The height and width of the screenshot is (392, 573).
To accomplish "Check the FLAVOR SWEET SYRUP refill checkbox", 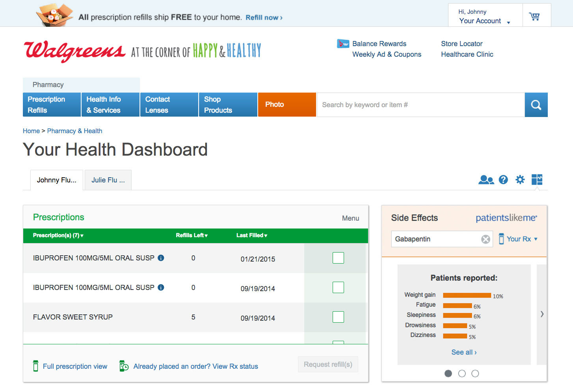I will point(338,317).
